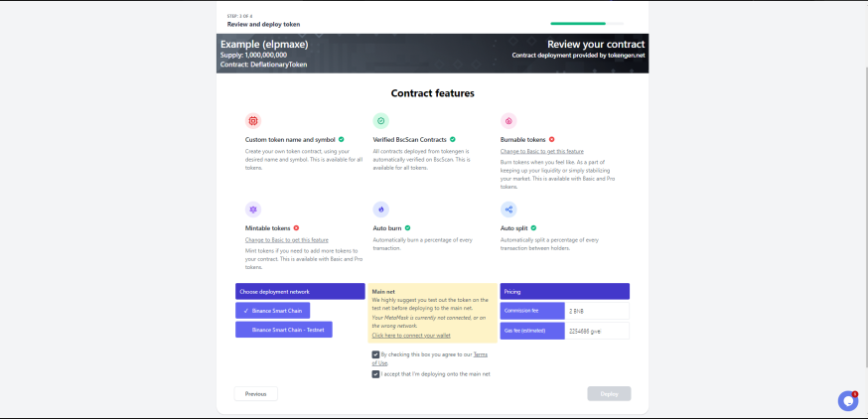Screen dimensions: 868x419
Task: Toggle the deploying onto main net checkbox
Action: 375,374
